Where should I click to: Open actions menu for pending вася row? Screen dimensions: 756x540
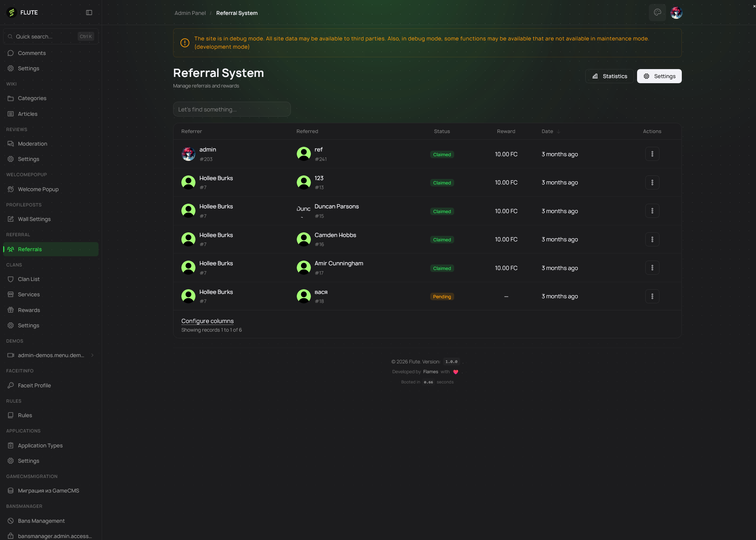click(652, 296)
